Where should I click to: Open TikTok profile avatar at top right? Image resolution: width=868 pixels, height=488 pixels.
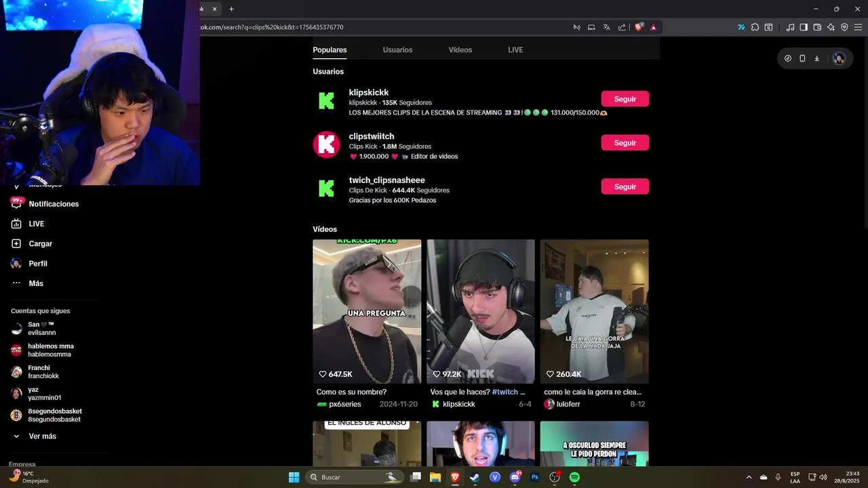[839, 58]
